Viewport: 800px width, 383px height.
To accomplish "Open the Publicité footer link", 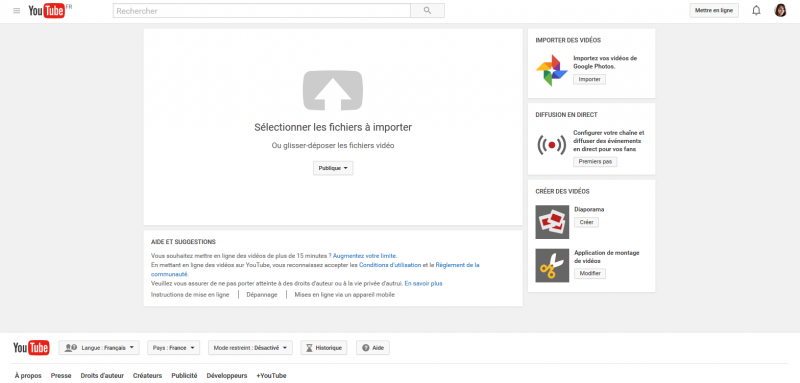I will [184, 376].
